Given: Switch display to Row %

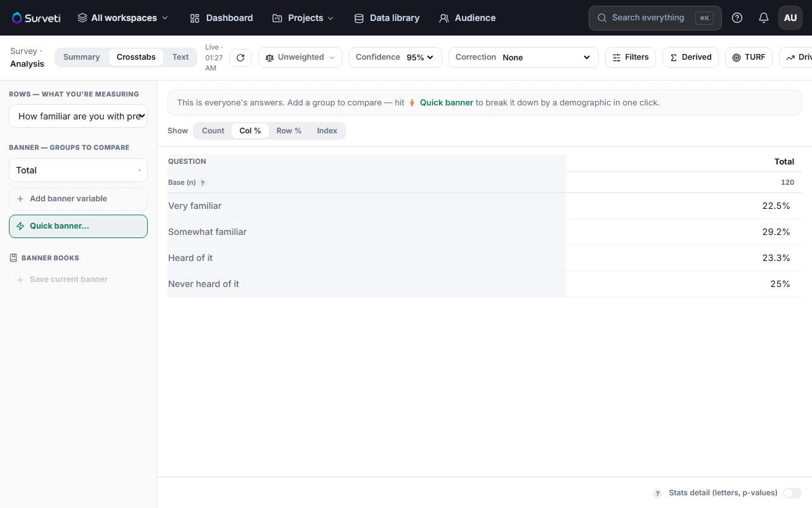Looking at the screenshot, I should point(289,131).
